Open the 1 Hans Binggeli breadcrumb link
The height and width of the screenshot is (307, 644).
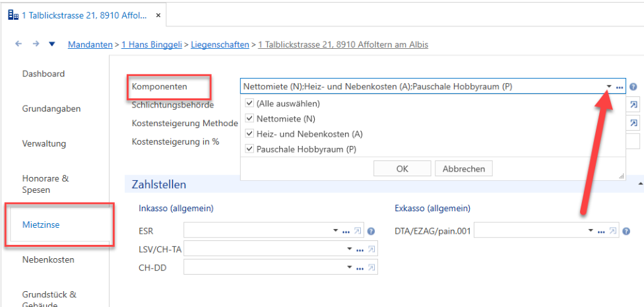pyautogui.click(x=152, y=44)
